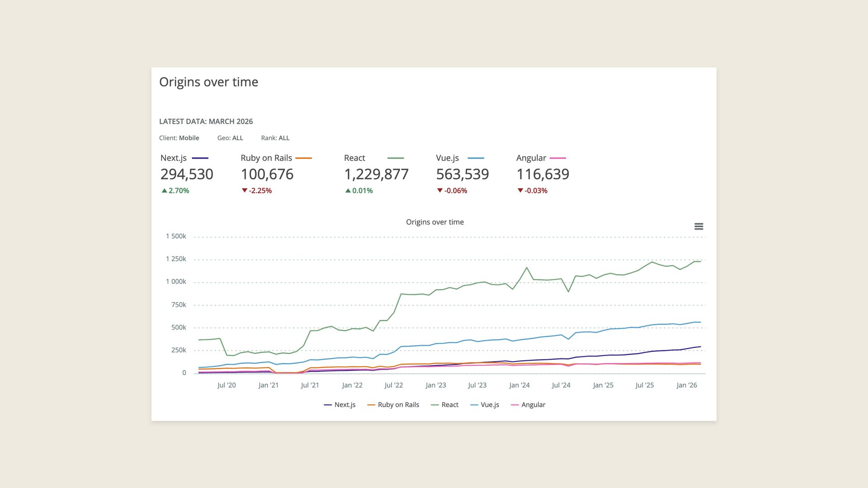This screenshot has height=488, width=868.
Task: Click the Vue.js -0.06% decrease arrow
Action: tap(439, 191)
